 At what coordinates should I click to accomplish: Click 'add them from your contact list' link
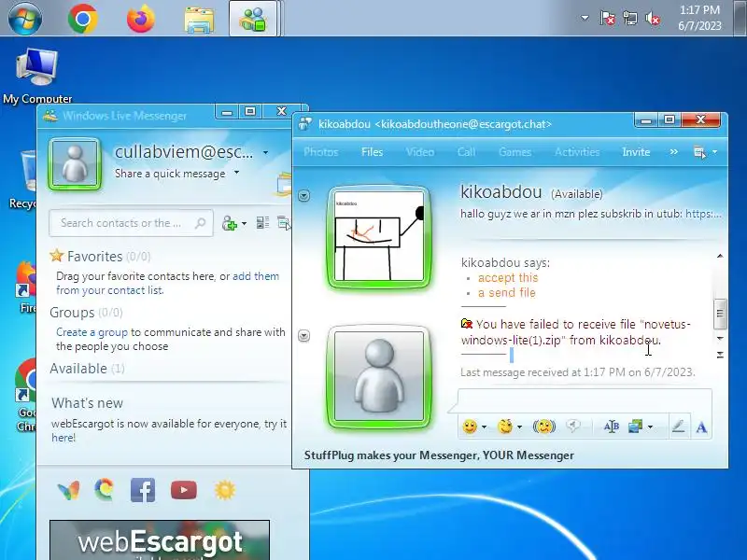click(168, 284)
